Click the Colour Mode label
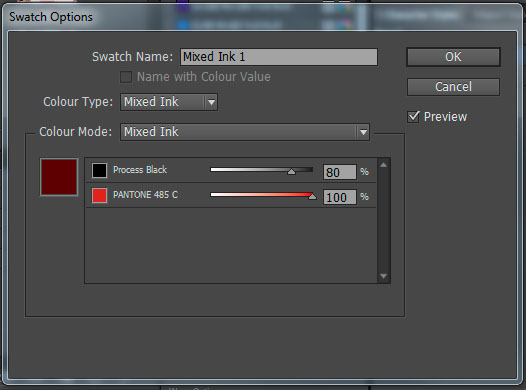The width and height of the screenshot is (526, 390). (x=75, y=131)
